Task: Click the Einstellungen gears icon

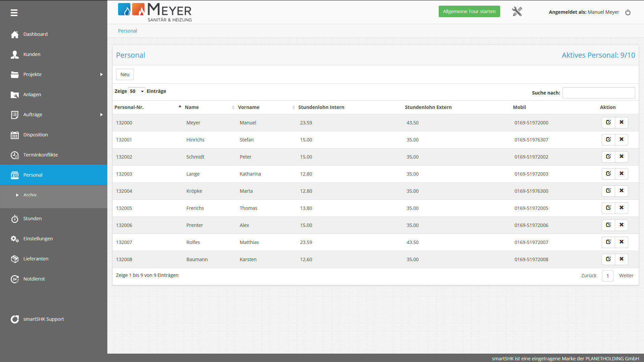Action: point(14,239)
